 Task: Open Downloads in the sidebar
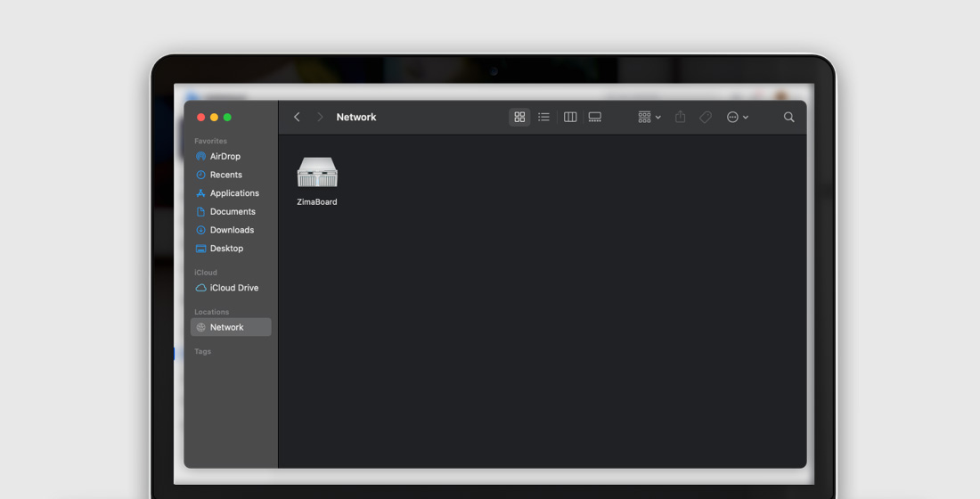pyautogui.click(x=231, y=230)
